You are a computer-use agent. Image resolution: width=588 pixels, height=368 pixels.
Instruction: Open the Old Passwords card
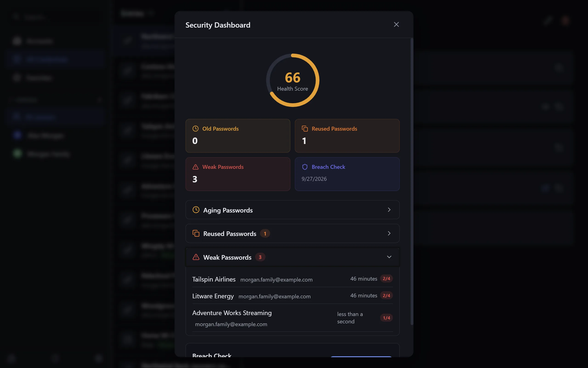pos(238,136)
